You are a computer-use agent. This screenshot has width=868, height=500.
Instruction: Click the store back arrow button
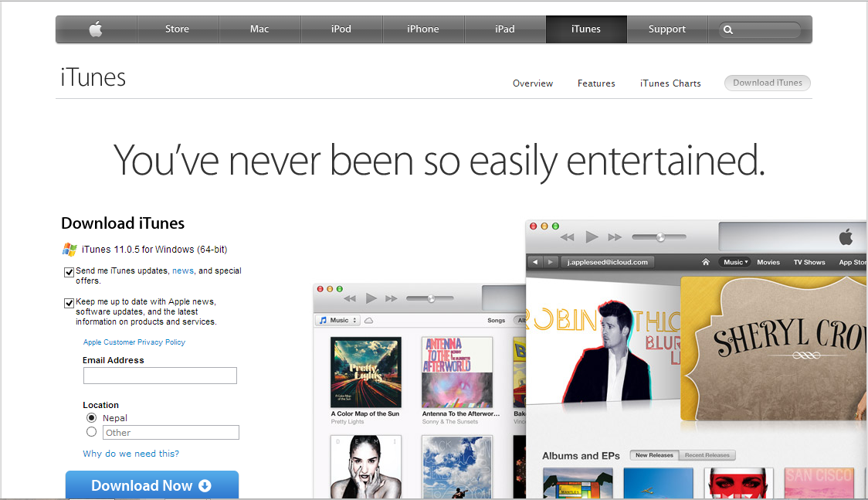[x=534, y=262]
